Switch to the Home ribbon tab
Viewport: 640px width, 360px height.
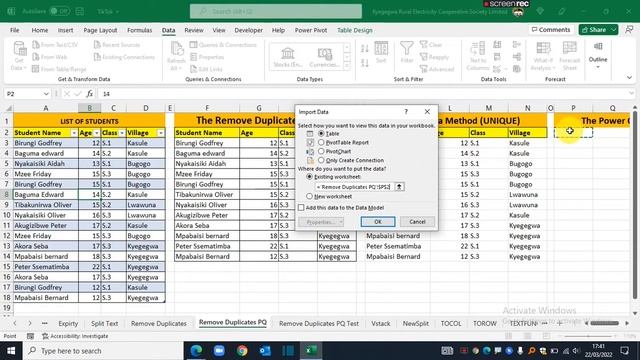tap(40, 30)
